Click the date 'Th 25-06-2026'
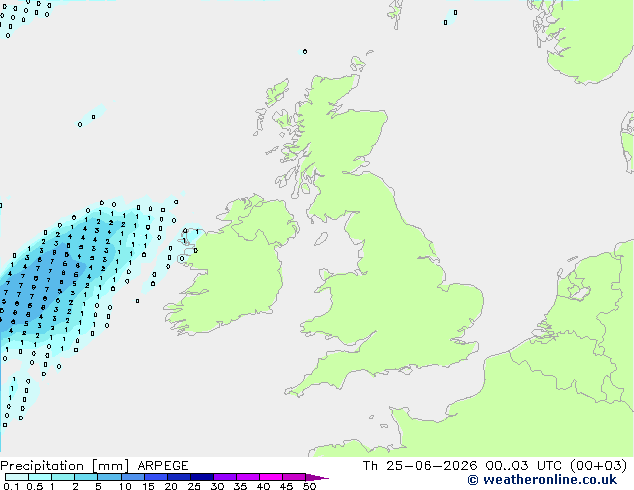Screen dimensions: 634x490 pos(420,466)
